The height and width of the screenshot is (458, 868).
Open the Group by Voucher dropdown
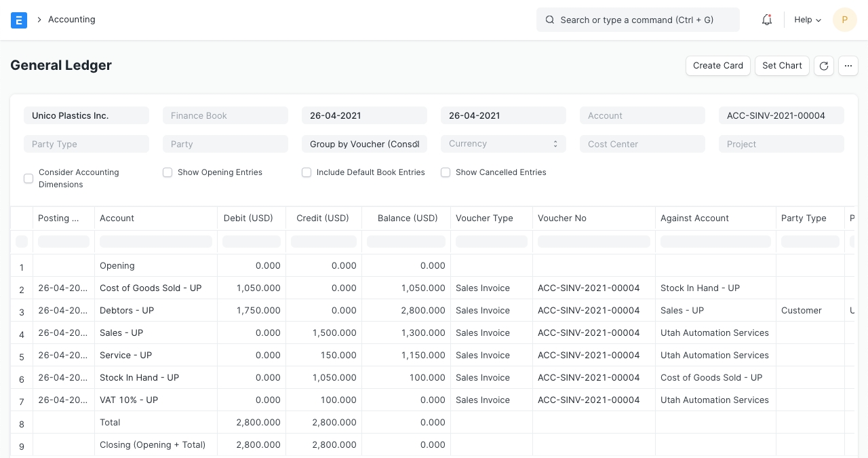364,144
